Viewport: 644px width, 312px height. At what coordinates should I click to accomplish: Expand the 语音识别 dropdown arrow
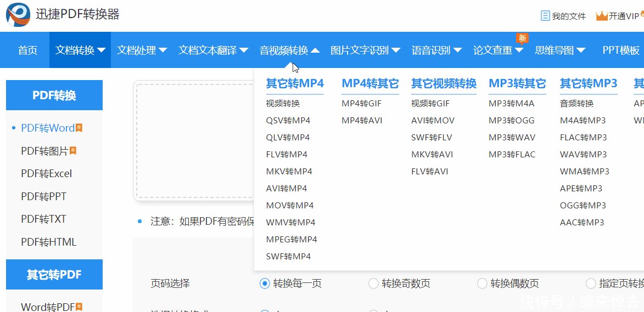click(457, 50)
